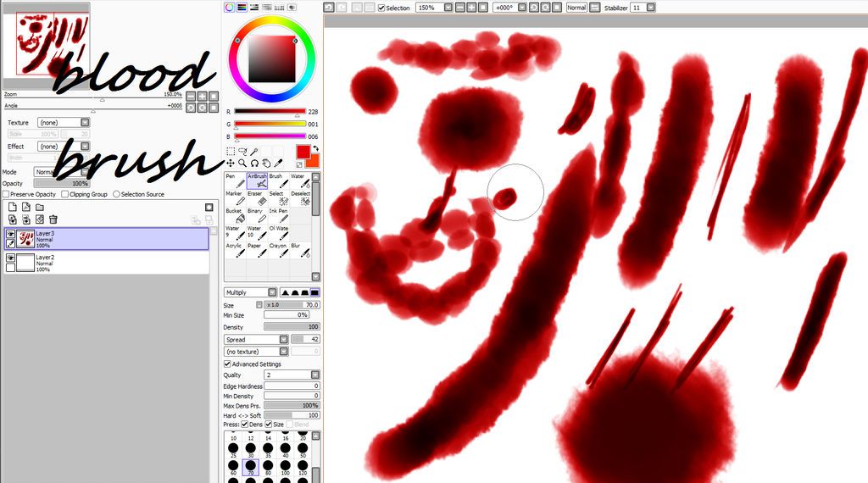Toggle the Clipping Group checkbox
This screenshot has height=483, width=868.
(x=64, y=194)
